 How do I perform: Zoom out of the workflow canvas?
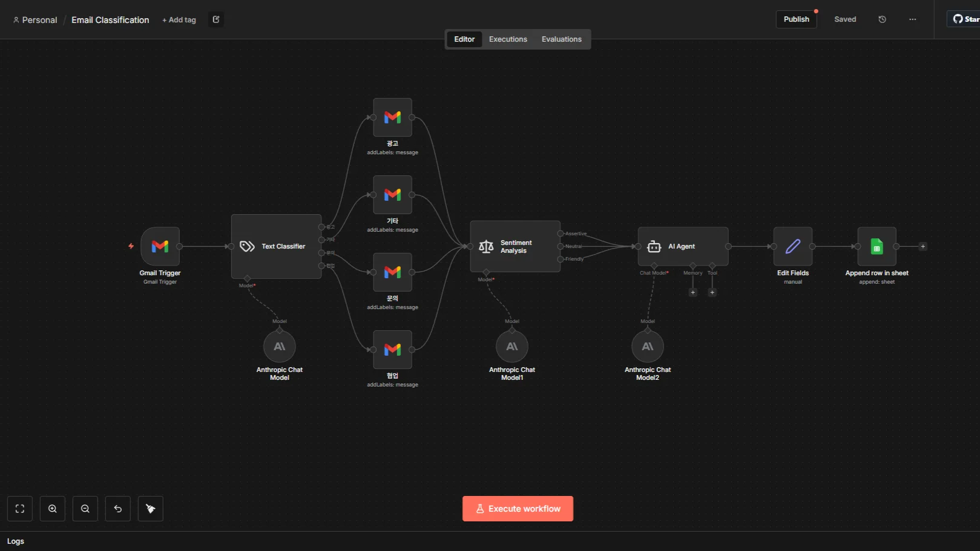tap(85, 509)
